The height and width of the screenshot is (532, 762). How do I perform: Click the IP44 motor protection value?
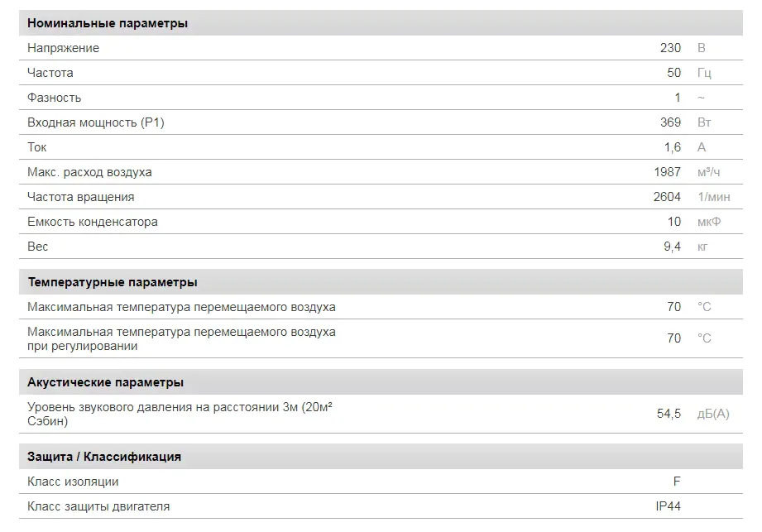(668, 506)
